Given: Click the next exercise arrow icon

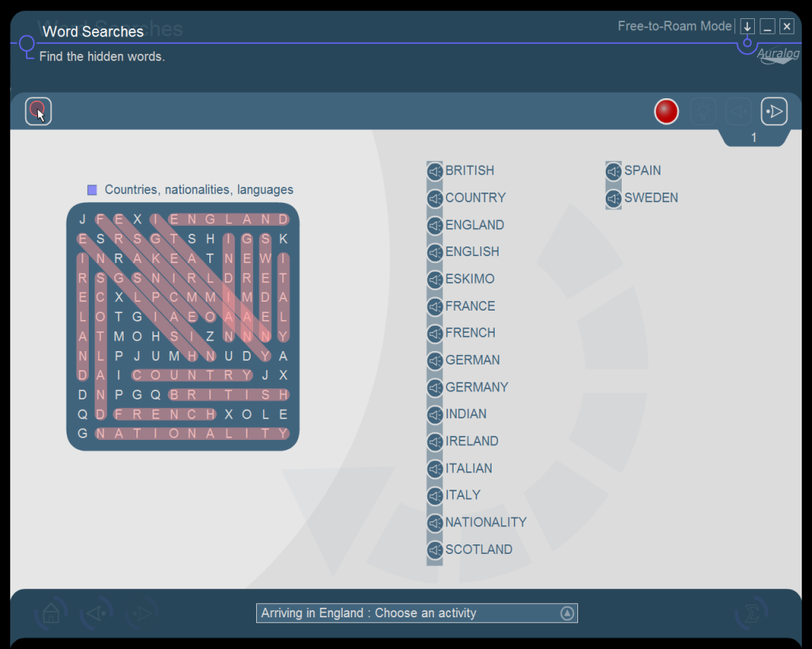Looking at the screenshot, I should [774, 112].
